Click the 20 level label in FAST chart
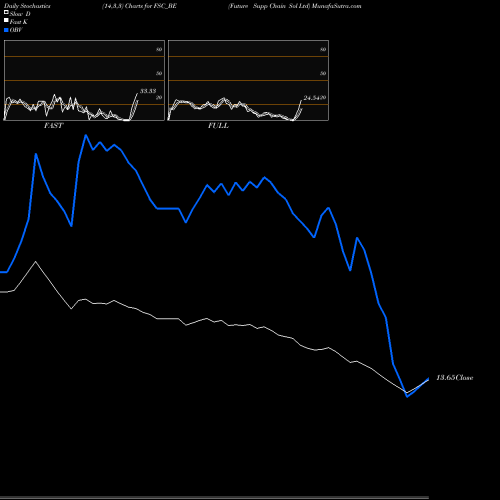500x500 pixels. [x=159, y=98]
